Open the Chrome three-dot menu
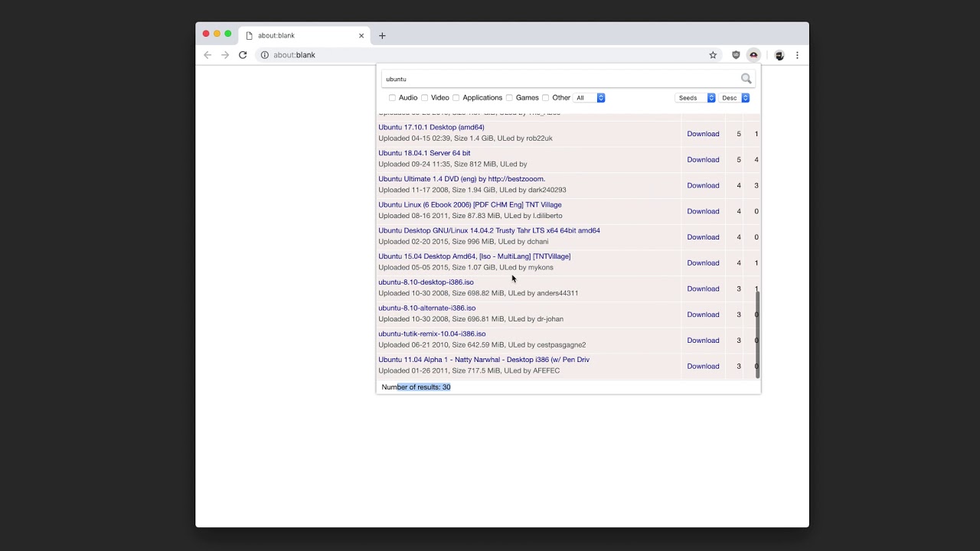 [797, 55]
